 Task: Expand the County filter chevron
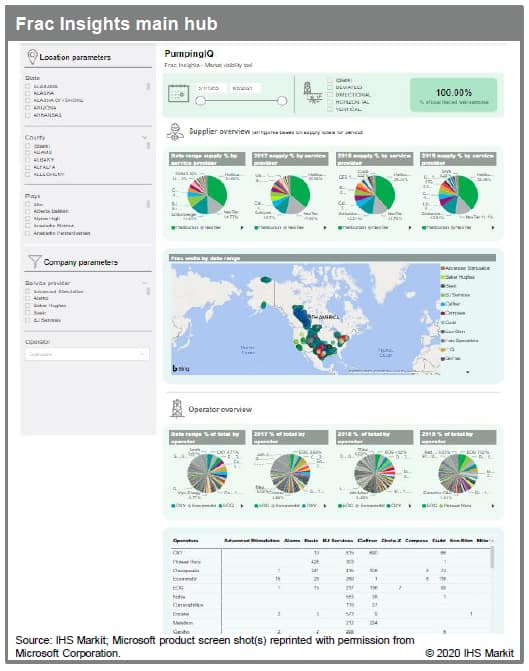145,137
